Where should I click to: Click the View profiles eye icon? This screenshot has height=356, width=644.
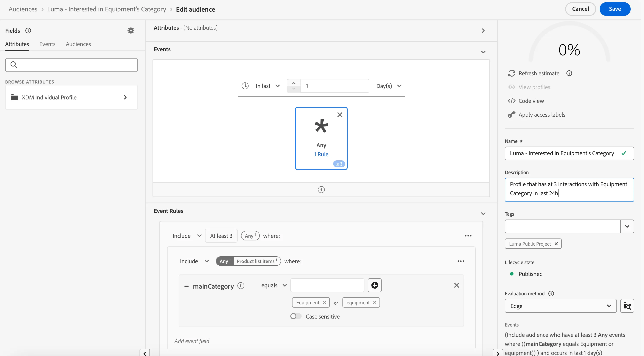[x=512, y=87]
